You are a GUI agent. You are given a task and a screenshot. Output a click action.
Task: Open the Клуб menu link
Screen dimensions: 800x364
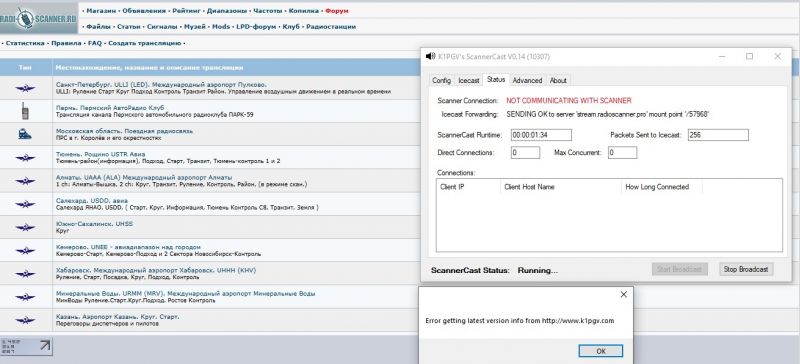pyautogui.click(x=291, y=26)
